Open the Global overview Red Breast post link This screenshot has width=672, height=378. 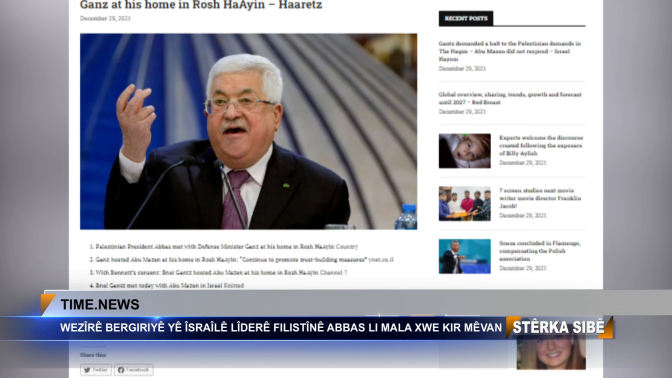(510, 98)
